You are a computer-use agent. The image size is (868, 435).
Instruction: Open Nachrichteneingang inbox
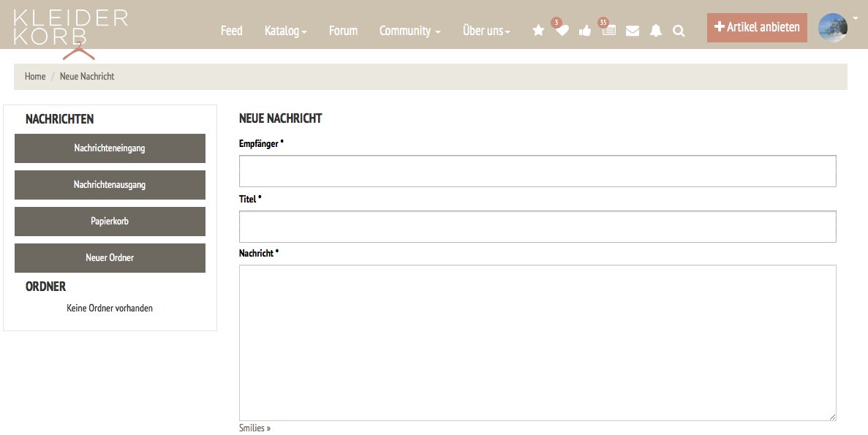tap(110, 148)
